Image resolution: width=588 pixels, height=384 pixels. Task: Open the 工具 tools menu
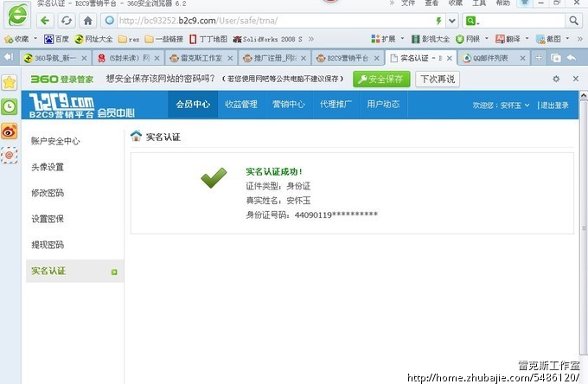point(479,3)
